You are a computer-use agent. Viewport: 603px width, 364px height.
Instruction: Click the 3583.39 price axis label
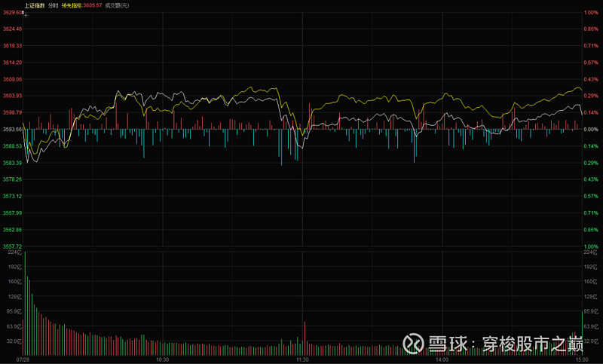[x=12, y=163]
